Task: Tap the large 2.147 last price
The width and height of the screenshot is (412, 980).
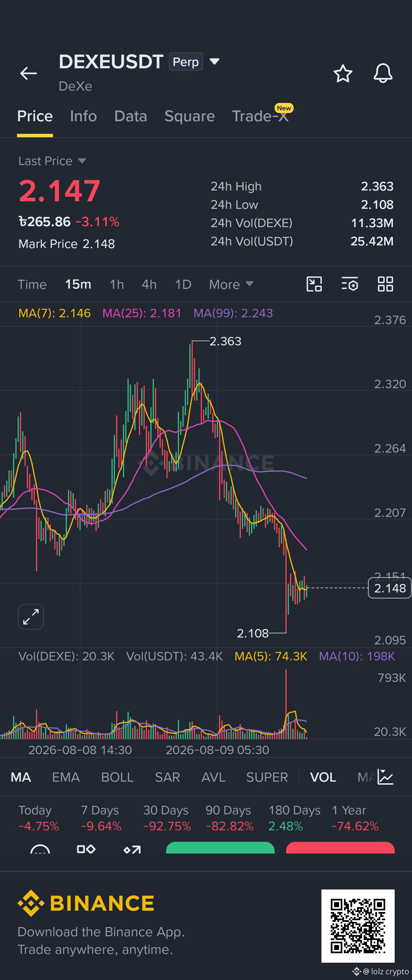Action: coord(60,191)
